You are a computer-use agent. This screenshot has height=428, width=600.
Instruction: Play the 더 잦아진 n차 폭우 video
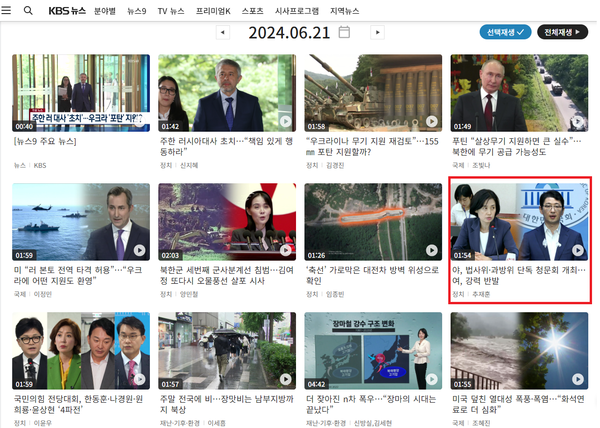click(x=432, y=379)
